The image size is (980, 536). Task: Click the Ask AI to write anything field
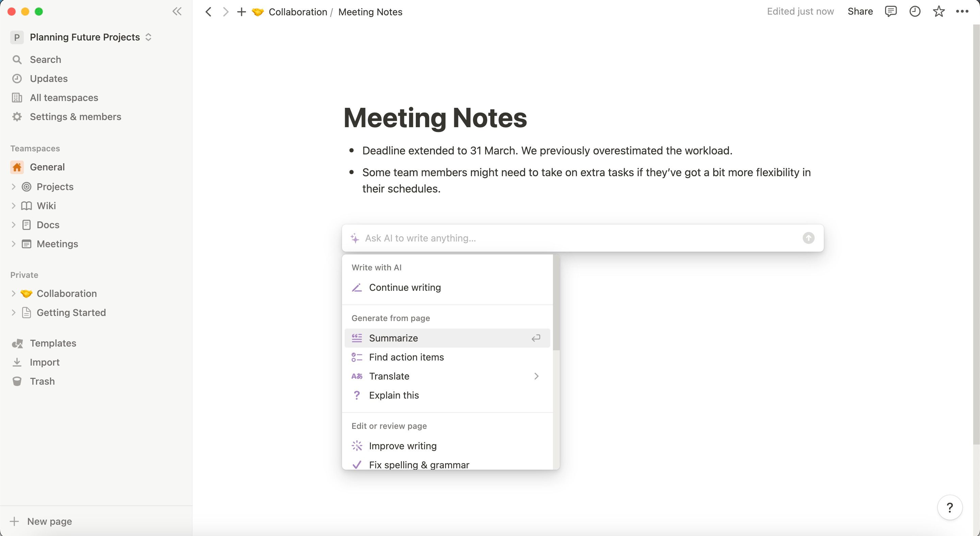click(582, 238)
